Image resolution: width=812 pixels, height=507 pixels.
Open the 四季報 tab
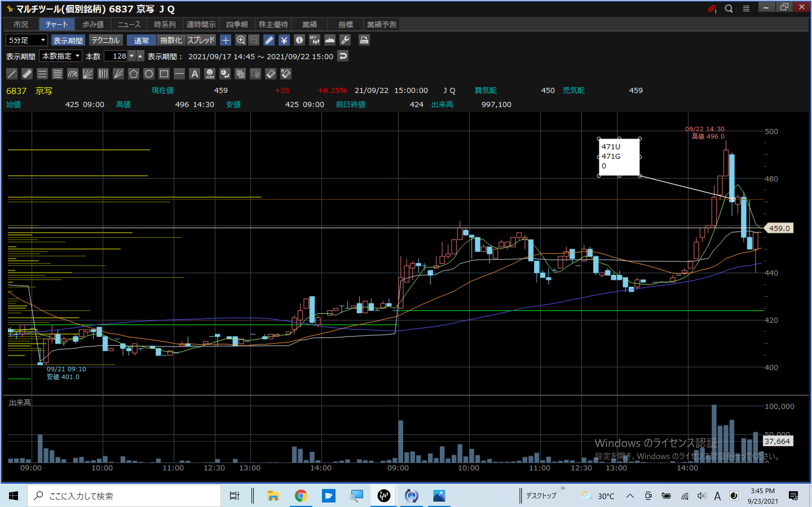(237, 25)
